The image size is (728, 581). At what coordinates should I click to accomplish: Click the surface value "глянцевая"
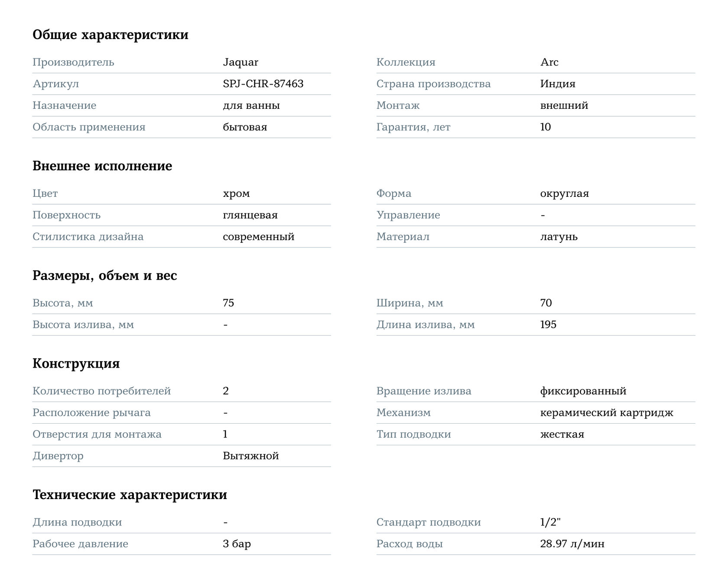(x=250, y=215)
